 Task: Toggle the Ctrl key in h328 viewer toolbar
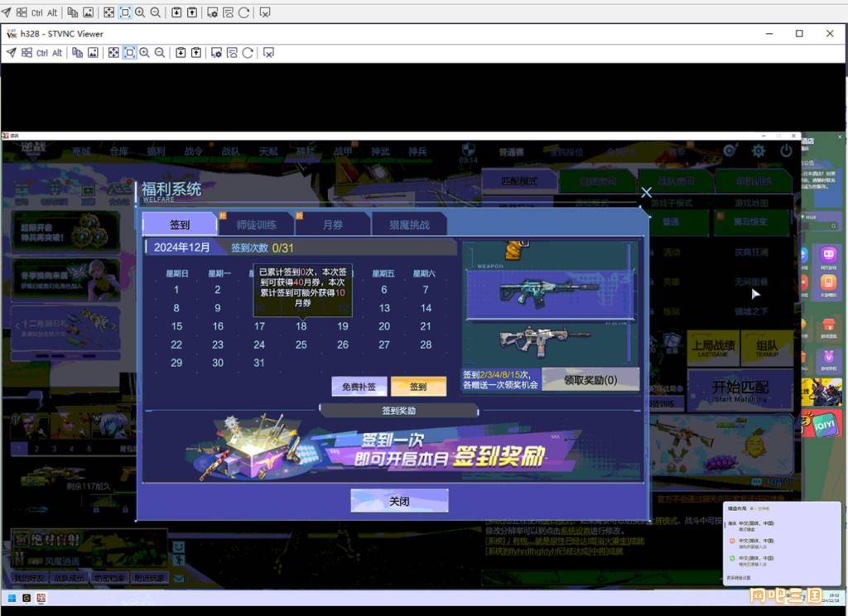click(42, 53)
